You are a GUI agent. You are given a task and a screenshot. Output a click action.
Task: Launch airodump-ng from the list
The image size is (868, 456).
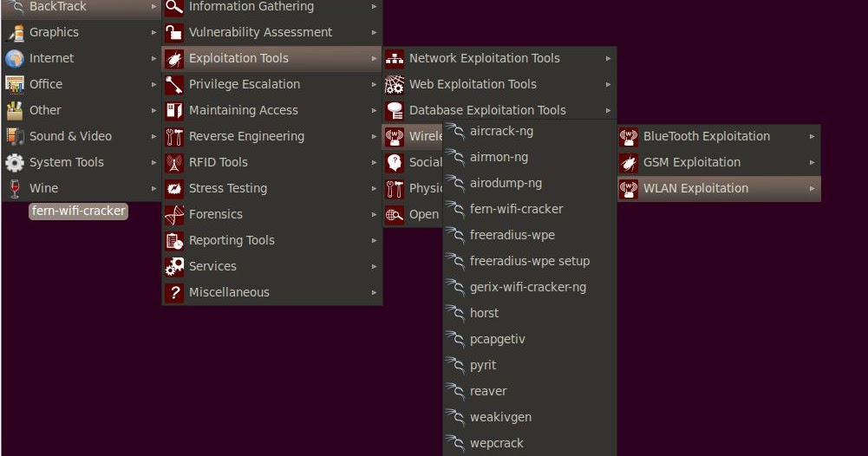click(530, 183)
